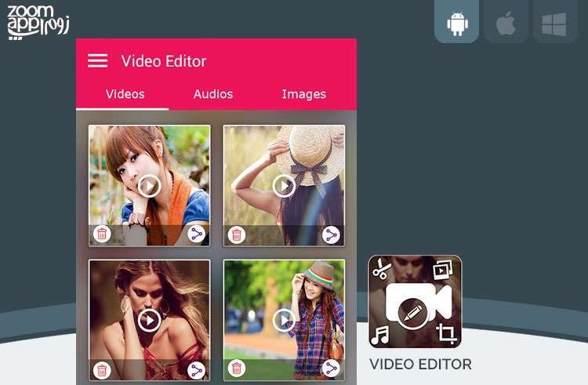
Task: Share the orange scarf girl video
Action: click(x=197, y=234)
